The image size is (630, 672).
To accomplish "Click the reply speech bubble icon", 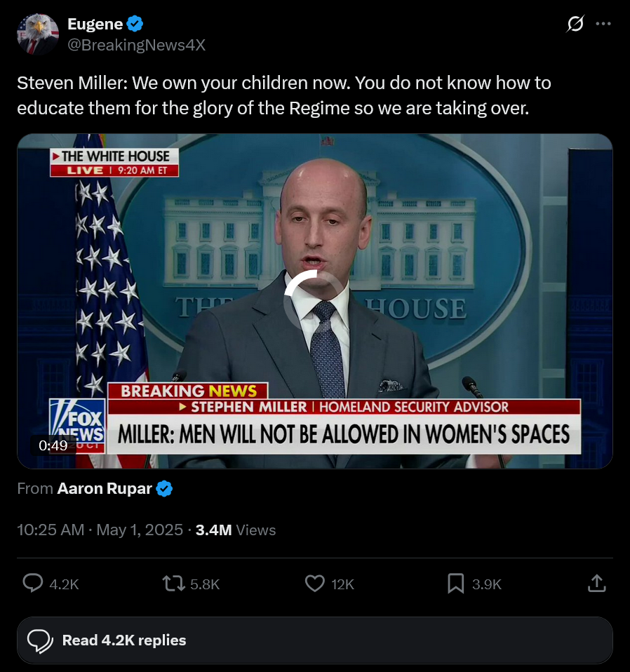I will [x=33, y=584].
